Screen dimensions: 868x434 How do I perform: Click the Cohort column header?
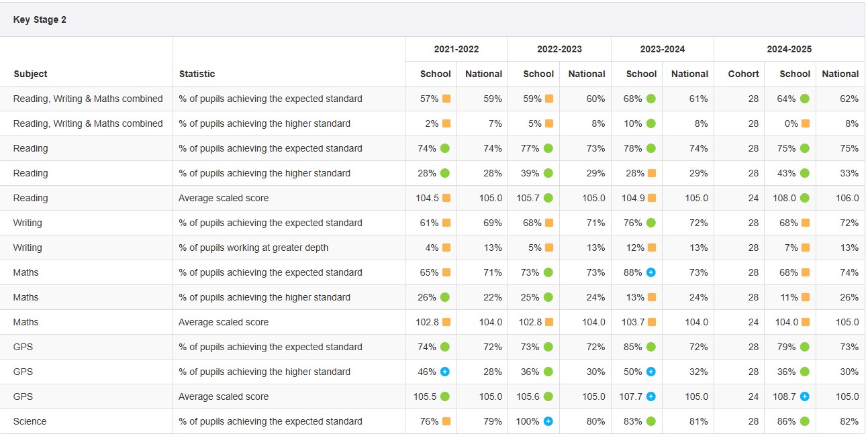coord(743,74)
